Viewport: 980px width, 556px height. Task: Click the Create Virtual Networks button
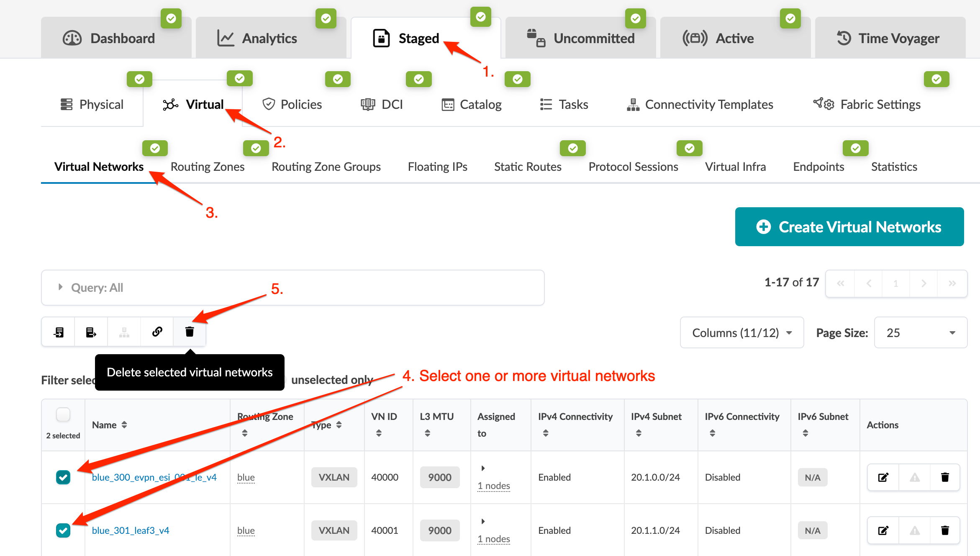(849, 227)
